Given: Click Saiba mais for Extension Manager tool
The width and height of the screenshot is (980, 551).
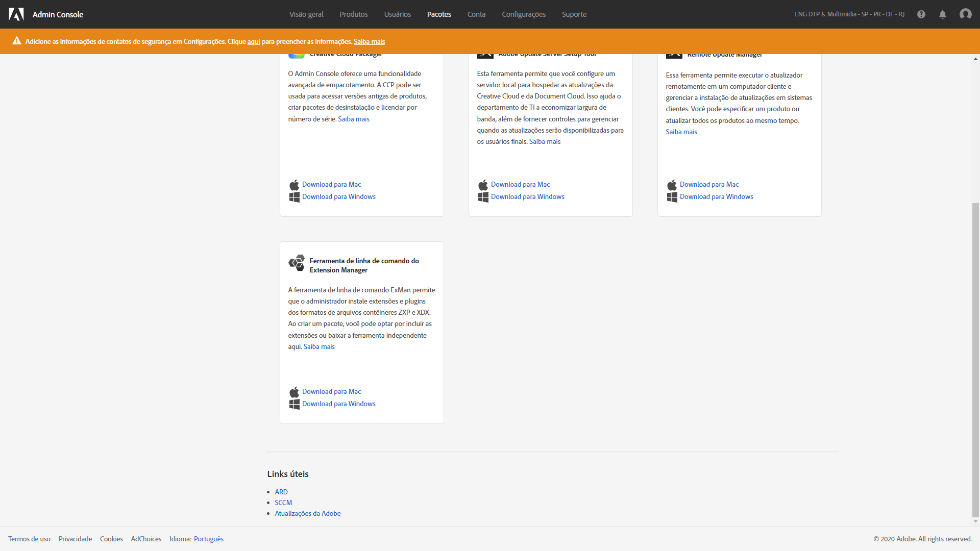Looking at the screenshot, I should point(319,346).
